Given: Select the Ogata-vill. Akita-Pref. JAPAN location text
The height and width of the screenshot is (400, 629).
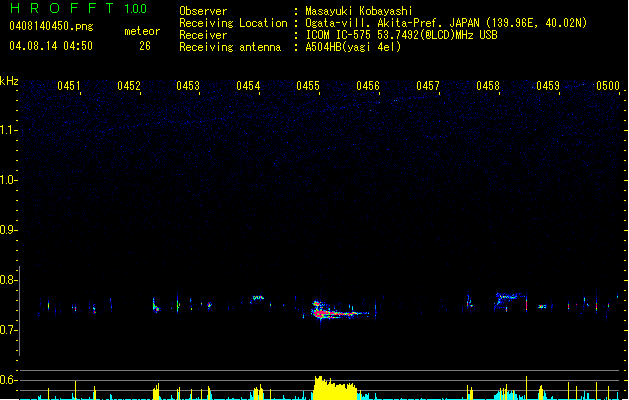Looking at the screenshot, I should pos(446,23).
